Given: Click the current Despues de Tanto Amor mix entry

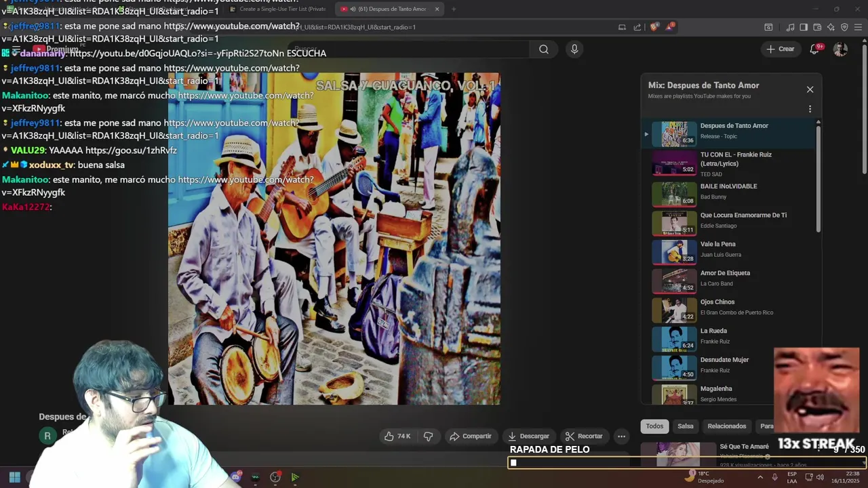Looking at the screenshot, I should pos(728,134).
